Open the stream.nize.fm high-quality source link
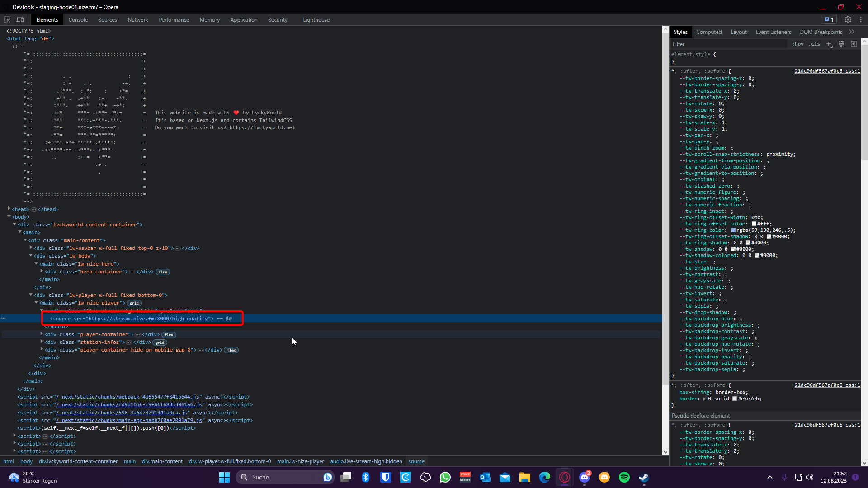868x488 pixels. click(x=148, y=319)
